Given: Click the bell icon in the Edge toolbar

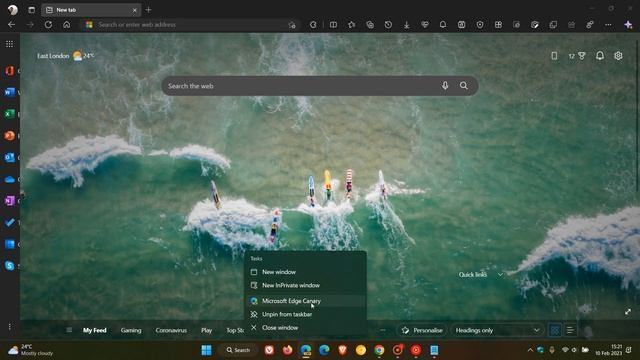Looking at the screenshot, I should pos(443,24).
